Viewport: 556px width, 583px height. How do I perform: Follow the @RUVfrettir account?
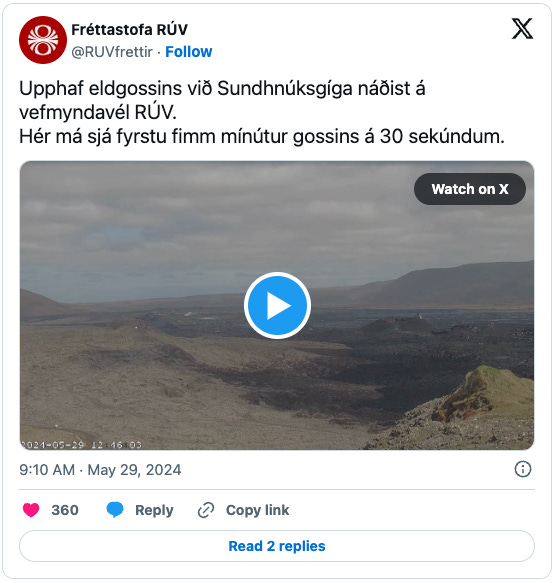[x=189, y=52]
